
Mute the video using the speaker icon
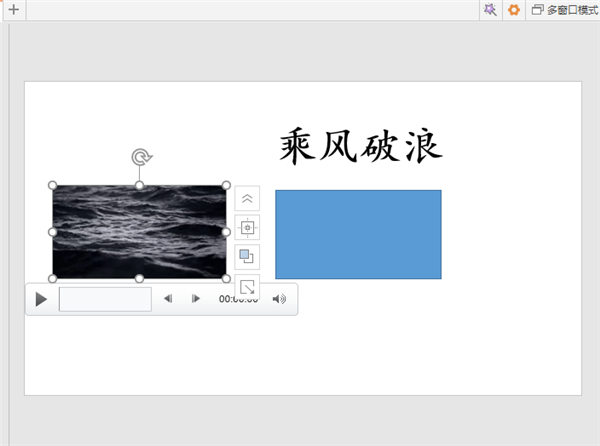(x=279, y=299)
